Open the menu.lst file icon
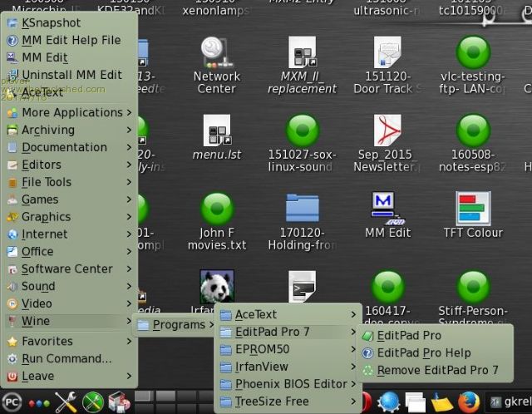 (x=216, y=131)
